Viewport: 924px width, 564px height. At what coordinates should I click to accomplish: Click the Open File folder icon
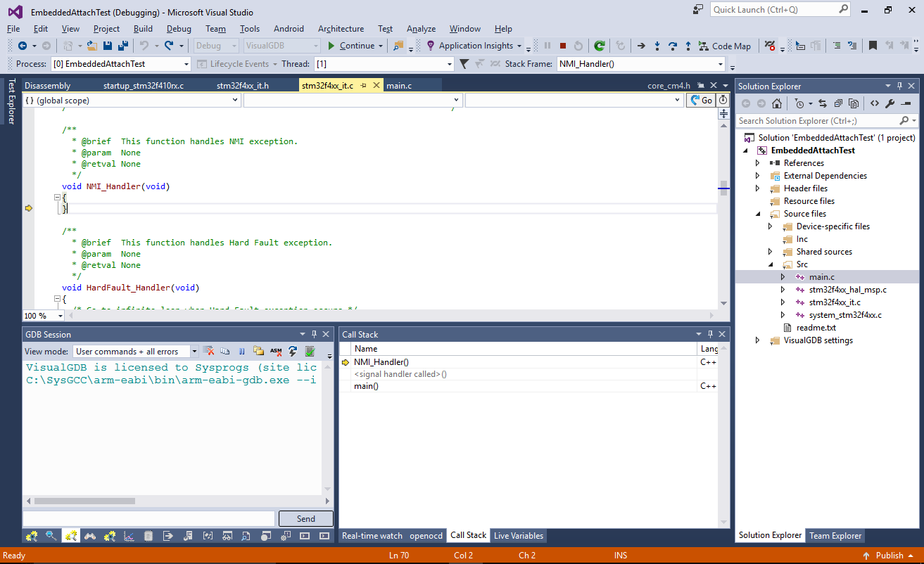tap(92, 46)
